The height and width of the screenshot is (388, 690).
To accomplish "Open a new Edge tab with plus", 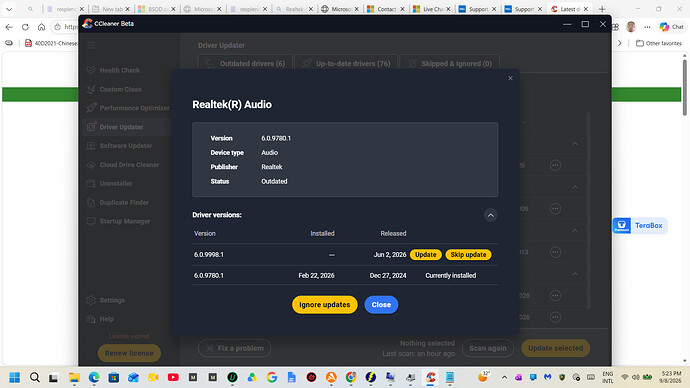I will tap(602, 9).
